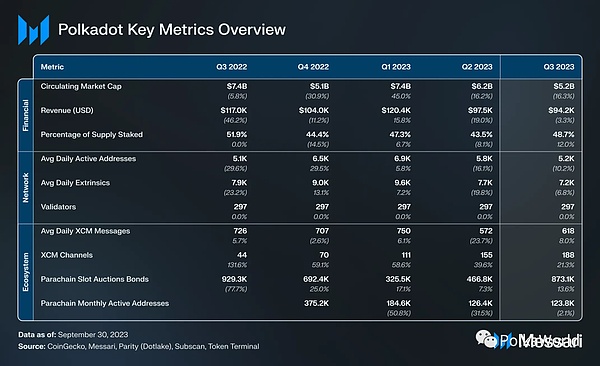The width and height of the screenshot is (600, 366).
Task: Click the Metric column header
Action: 52,67
